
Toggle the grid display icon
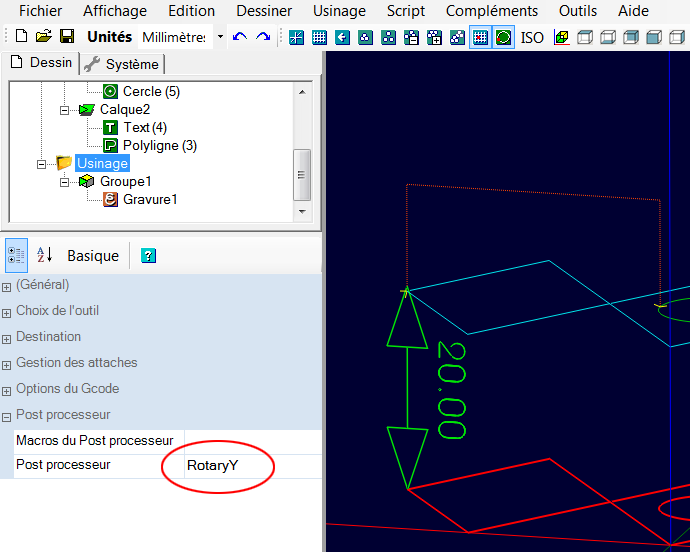[x=319, y=37]
